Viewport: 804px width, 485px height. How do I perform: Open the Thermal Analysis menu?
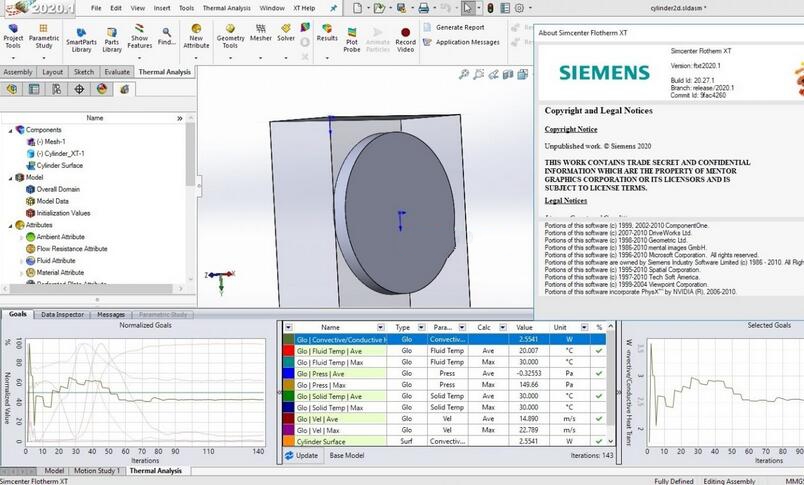(x=227, y=8)
